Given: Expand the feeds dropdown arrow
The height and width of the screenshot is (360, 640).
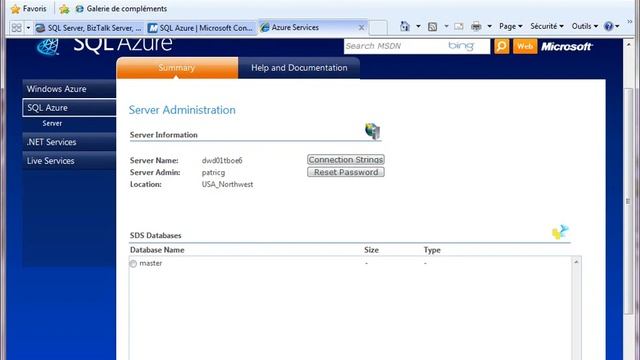Looking at the screenshot, I should [446, 27].
